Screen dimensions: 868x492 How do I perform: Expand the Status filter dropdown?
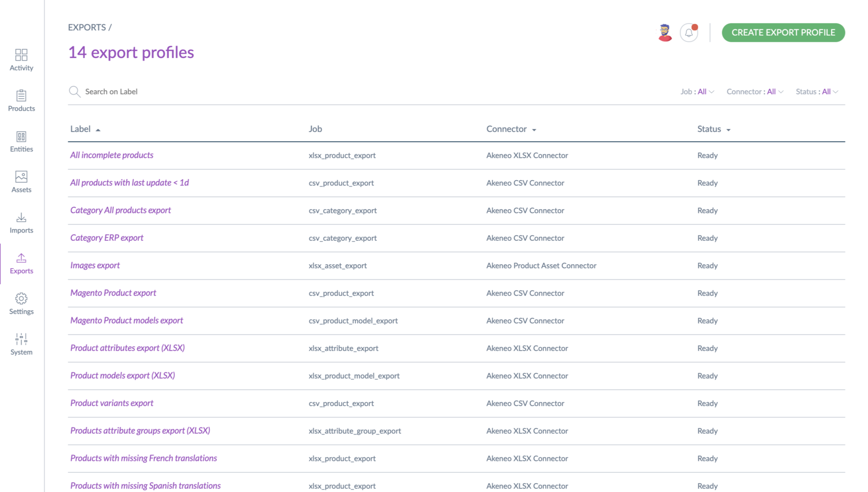coord(817,92)
